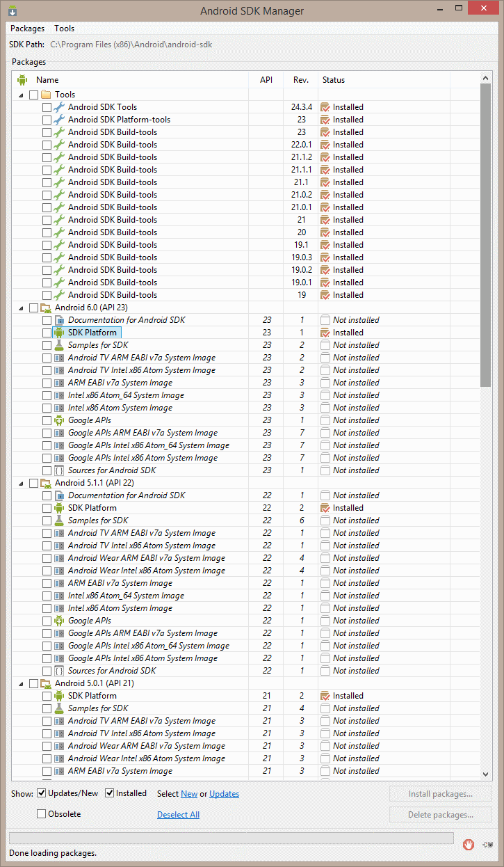Click the sources icon for API 23 Sources
This screenshot has height=867, width=504.
59,470
